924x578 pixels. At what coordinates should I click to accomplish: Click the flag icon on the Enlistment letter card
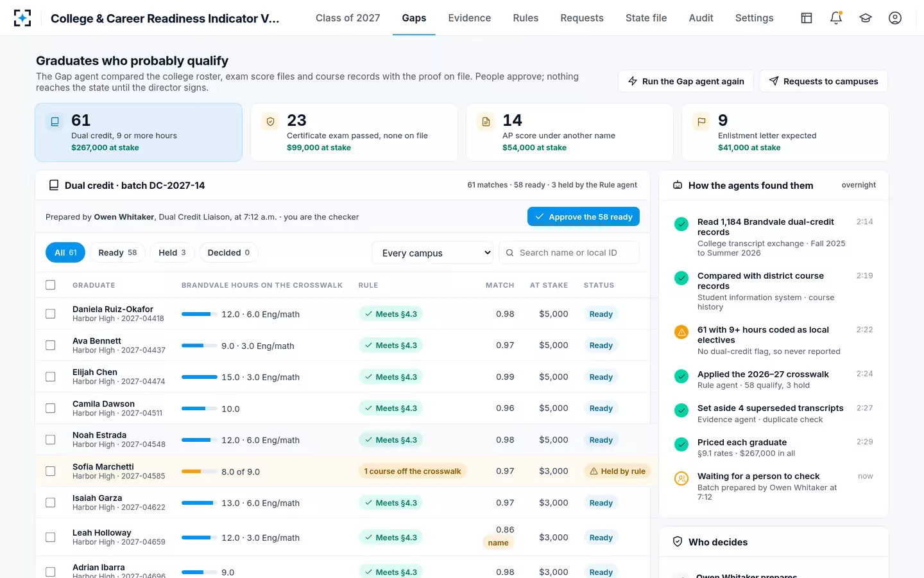coord(702,121)
